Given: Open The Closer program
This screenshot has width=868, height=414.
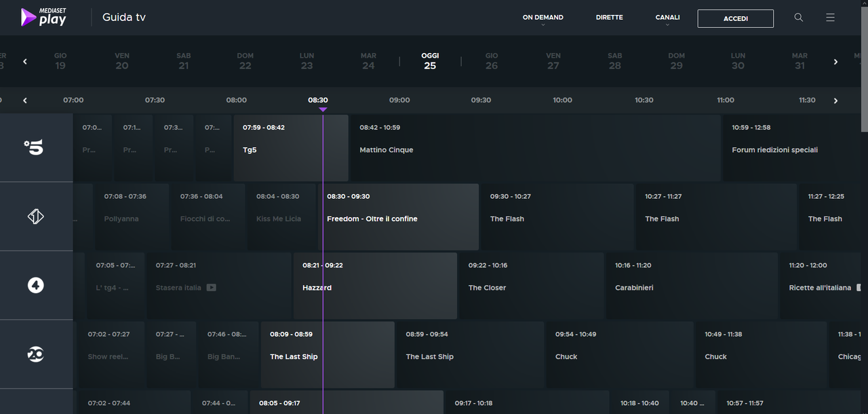Looking at the screenshot, I should (x=532, y=286).
